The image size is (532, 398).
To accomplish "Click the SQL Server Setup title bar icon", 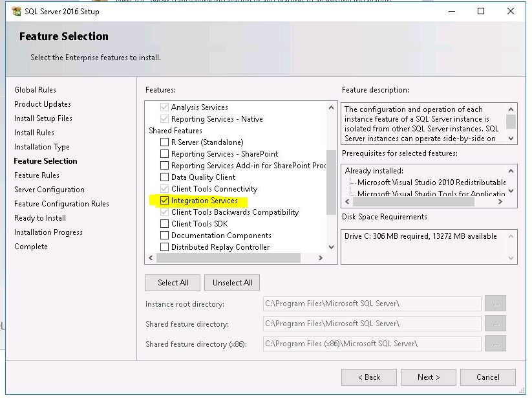I will [x=16, y=11].
